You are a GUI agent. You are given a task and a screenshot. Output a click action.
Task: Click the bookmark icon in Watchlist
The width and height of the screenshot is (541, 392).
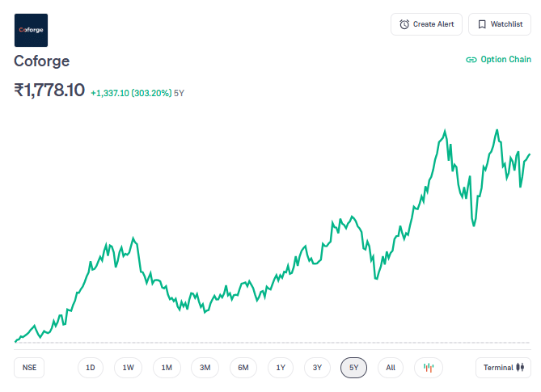pyautogui.click(x=482, y=24)
